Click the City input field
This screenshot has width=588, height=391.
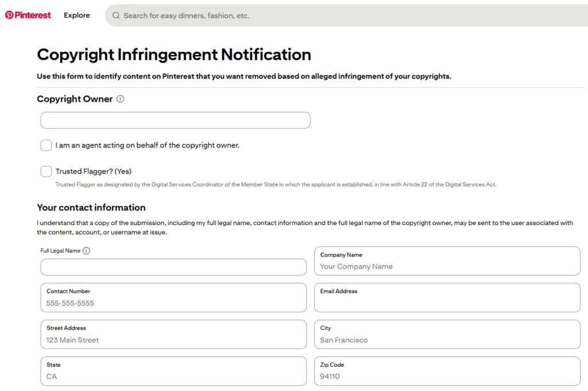(x=447, y=335)
